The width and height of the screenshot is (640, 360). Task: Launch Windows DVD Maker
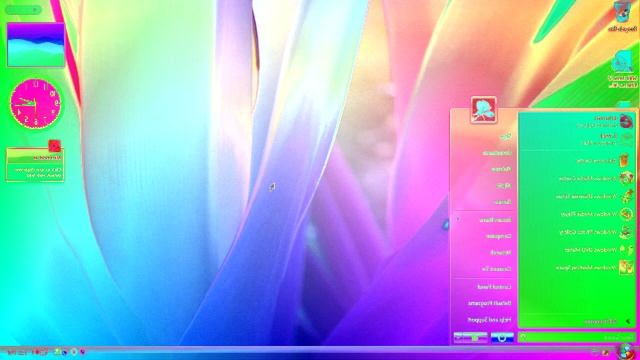(577, 249)
